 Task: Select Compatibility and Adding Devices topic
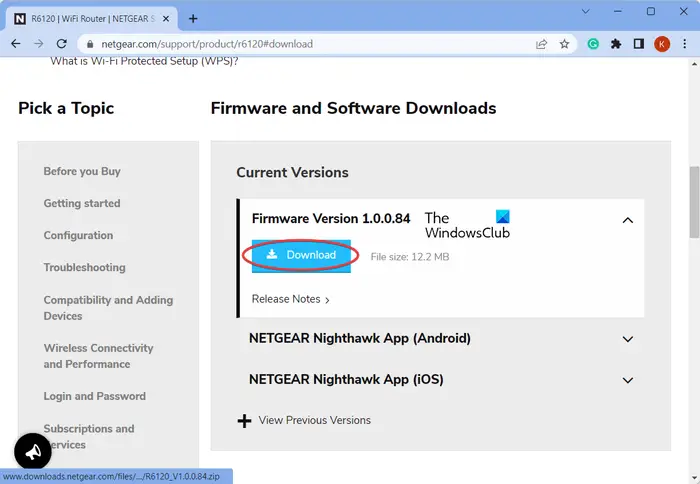point(108,308)
